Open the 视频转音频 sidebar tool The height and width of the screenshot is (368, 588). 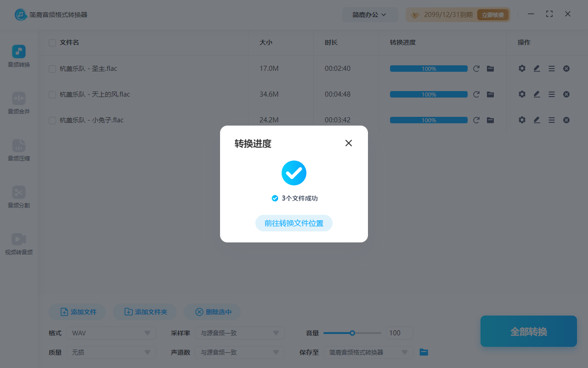tap(18, 243)
